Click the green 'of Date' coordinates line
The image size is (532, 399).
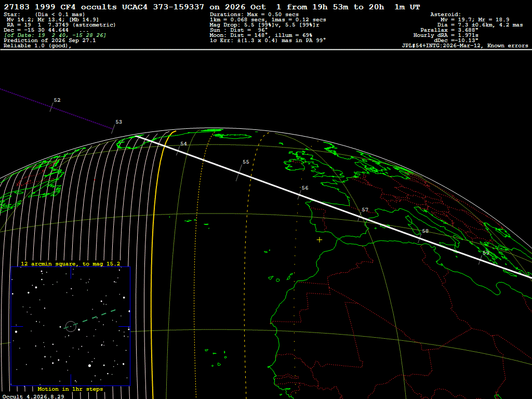pyautogui.click(x=55, y=35)
